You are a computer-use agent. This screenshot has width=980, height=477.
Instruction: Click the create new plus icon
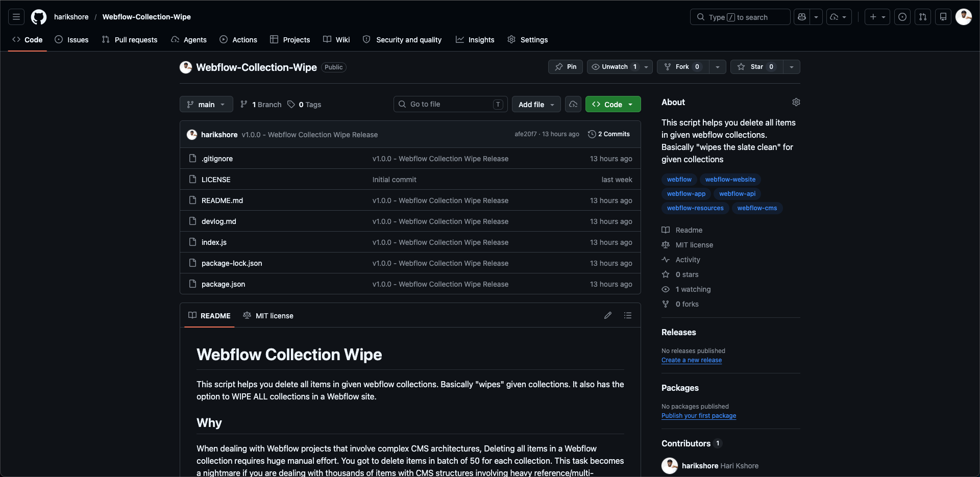pyautogui.click(x=873, y=17)
